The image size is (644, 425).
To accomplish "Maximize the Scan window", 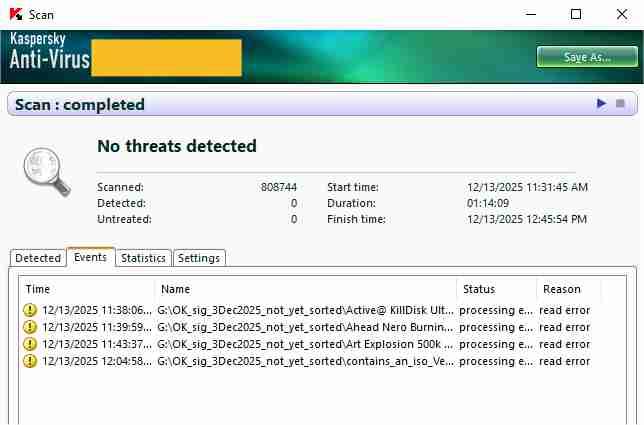I will point(576,14).
